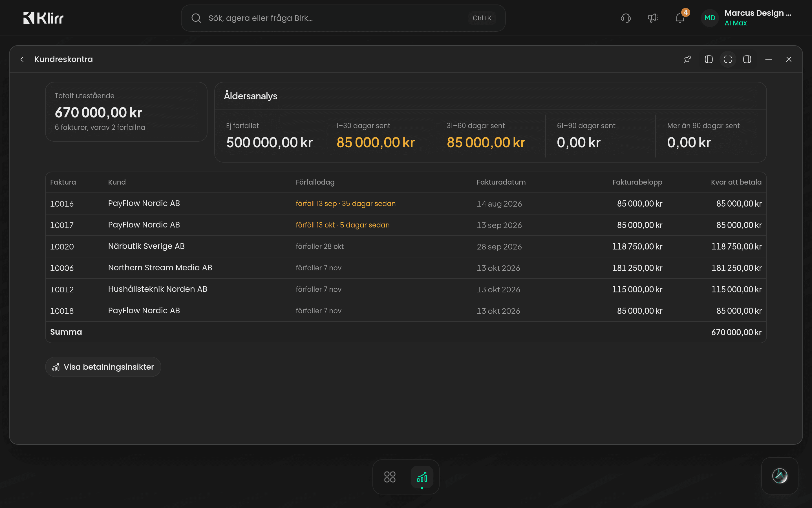The width and height of the screenshot is (812, 508).
Task: Click the 31–60 dagar sent amount
Action: [486, 143]
